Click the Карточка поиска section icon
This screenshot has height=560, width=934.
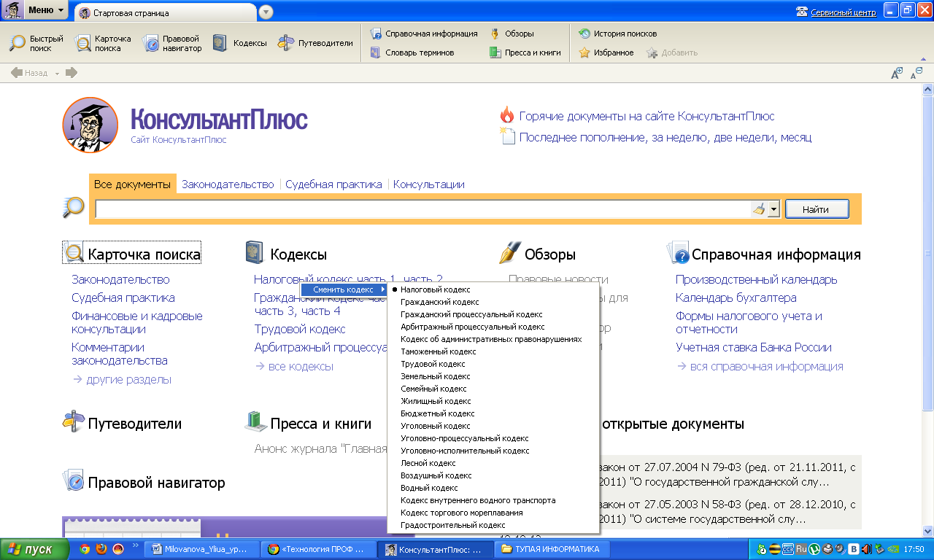74,254
